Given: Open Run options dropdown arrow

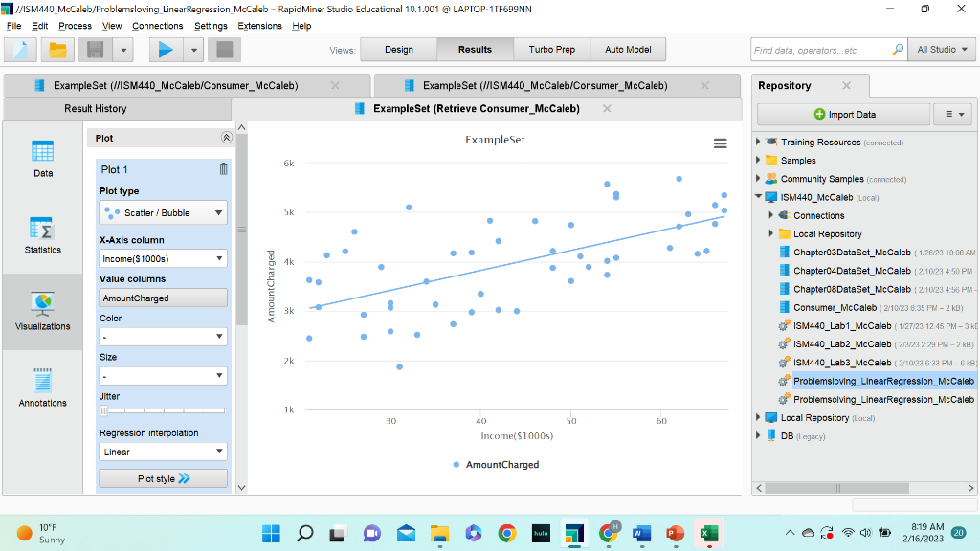Looking at the screenshot, I should 194,50.
